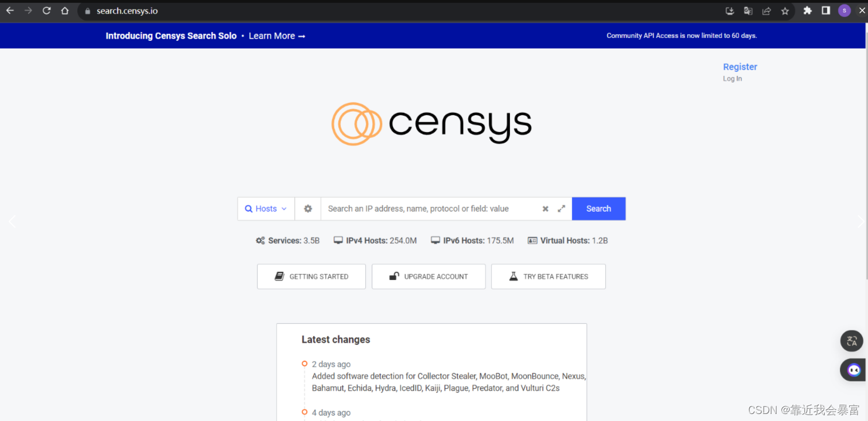Go back using browser back arrow
Viewport: 868px width, 421px height.
point(10,11)
